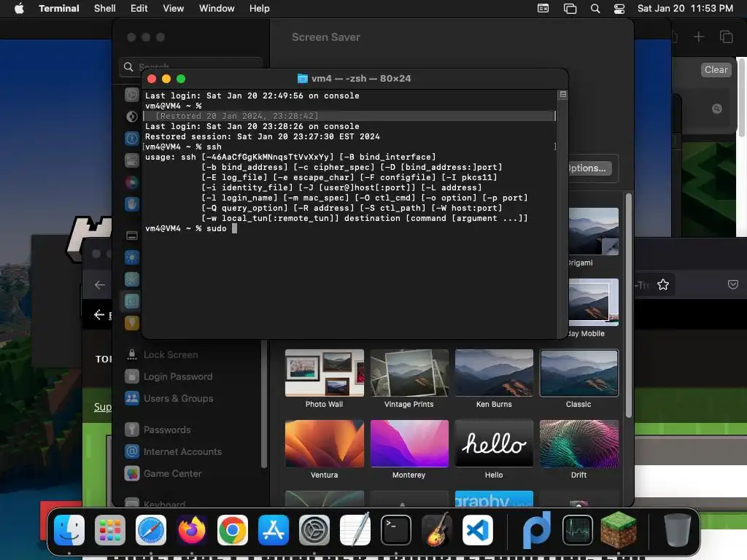
Task: Select the Monterey screen saver
Action: pyautogui.click(x=409, y=444)
